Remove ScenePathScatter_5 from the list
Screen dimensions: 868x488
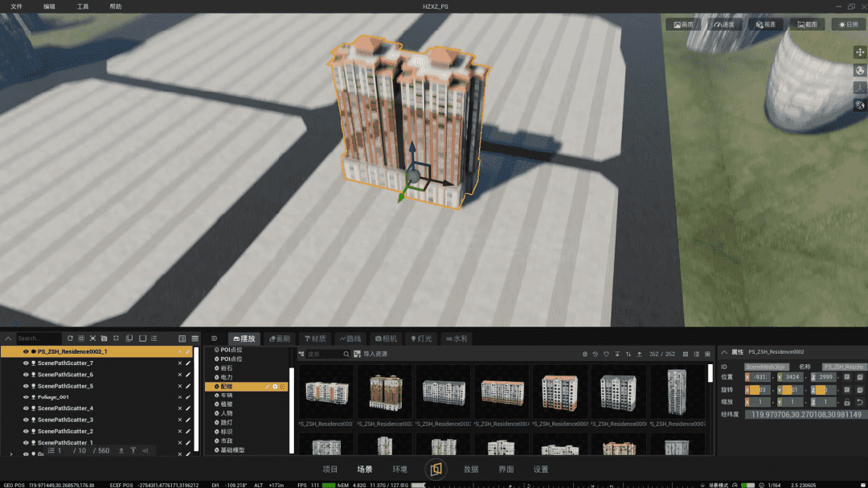coord(180,386)
